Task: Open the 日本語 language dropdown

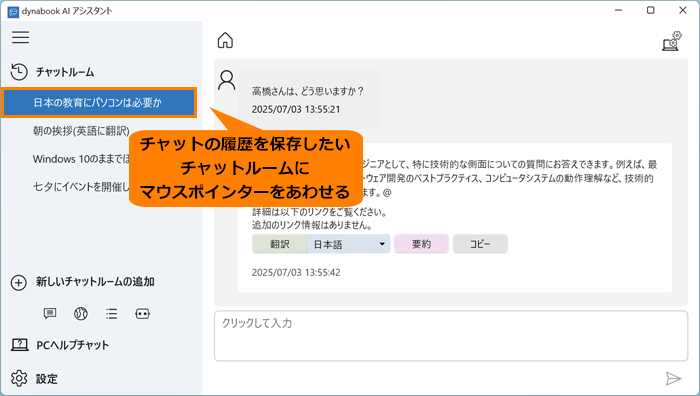Action: click(x=349, y=244)
